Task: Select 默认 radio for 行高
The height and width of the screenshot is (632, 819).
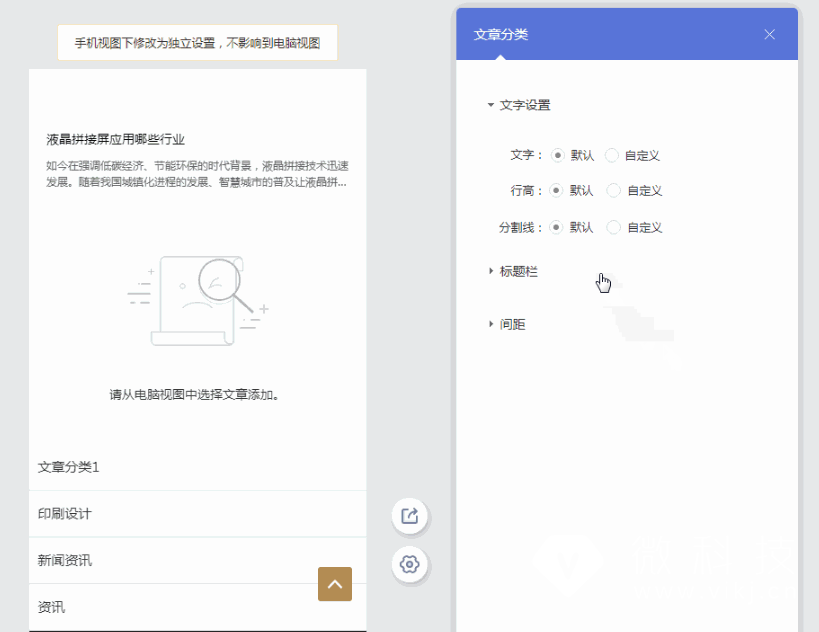Action: coord(557,190)
